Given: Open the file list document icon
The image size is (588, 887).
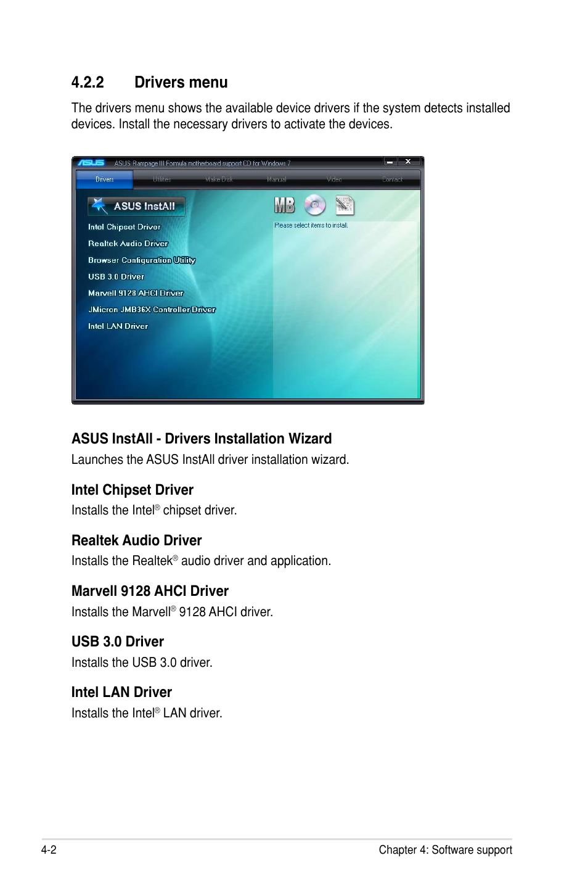Looking at the screenshot, I should (345, 205).
